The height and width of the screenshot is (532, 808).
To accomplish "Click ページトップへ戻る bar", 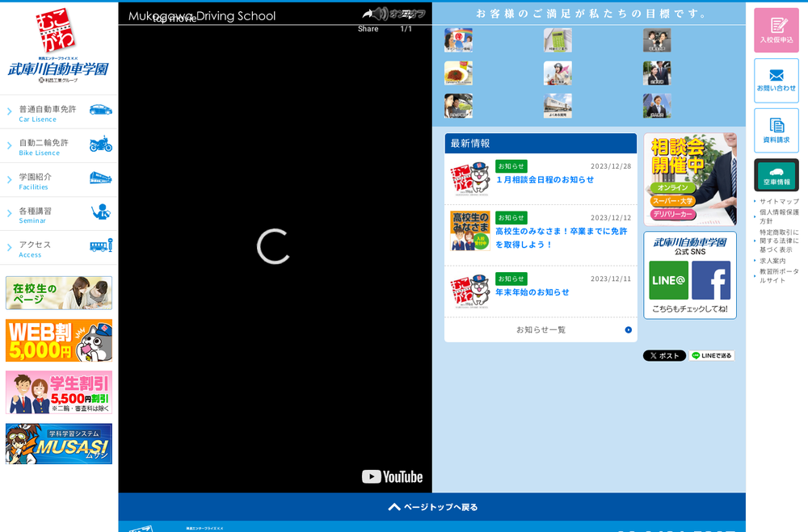I will coord(431,507).
